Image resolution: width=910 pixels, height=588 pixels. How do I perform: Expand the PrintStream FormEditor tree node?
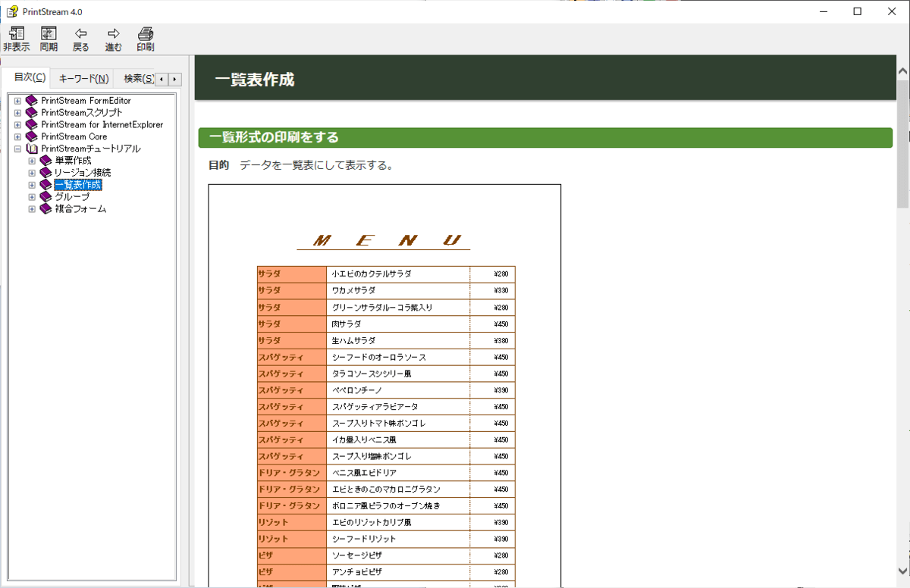[x=17, y=101]
